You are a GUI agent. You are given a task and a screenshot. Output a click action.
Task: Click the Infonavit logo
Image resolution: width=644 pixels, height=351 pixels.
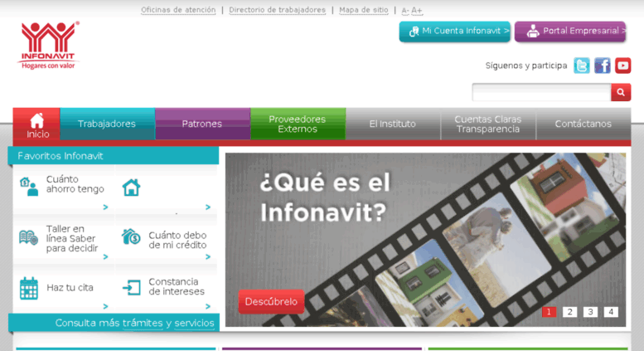(x=48, y=45)
